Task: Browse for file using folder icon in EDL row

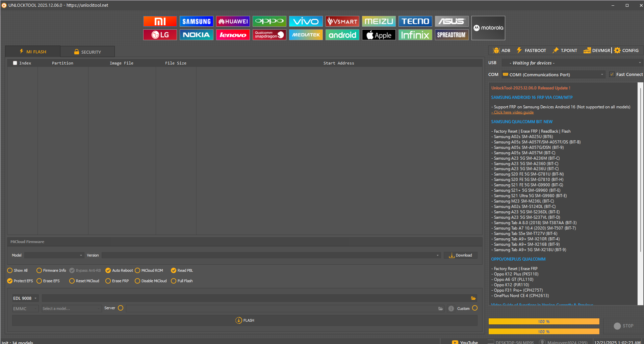Action: [x=473, y=298]
